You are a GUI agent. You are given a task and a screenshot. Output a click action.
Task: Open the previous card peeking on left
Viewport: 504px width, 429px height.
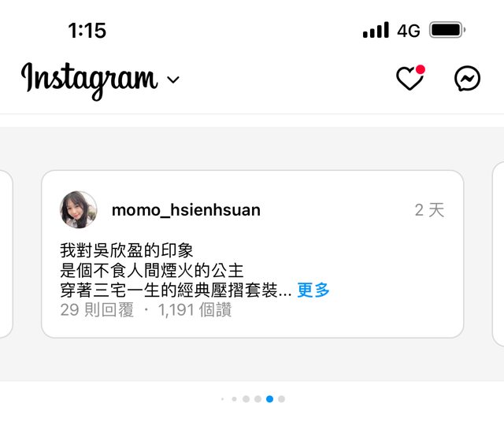[x=6, y=254]
